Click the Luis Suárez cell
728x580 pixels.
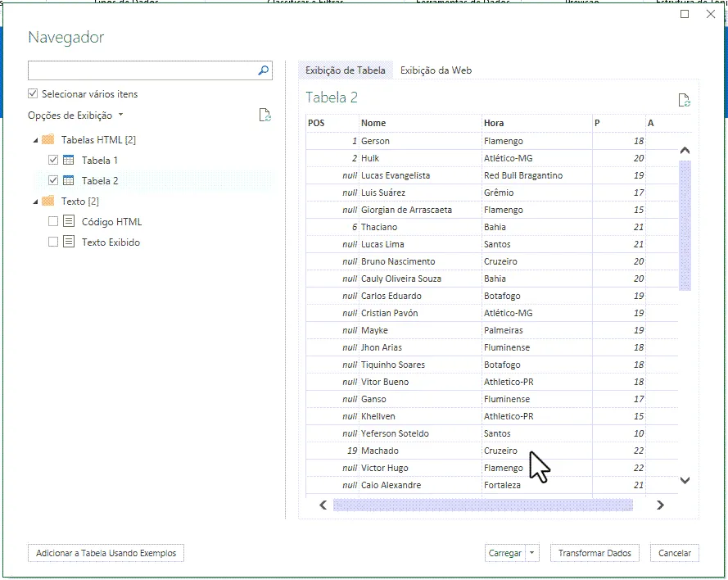(x=421, y=193)
